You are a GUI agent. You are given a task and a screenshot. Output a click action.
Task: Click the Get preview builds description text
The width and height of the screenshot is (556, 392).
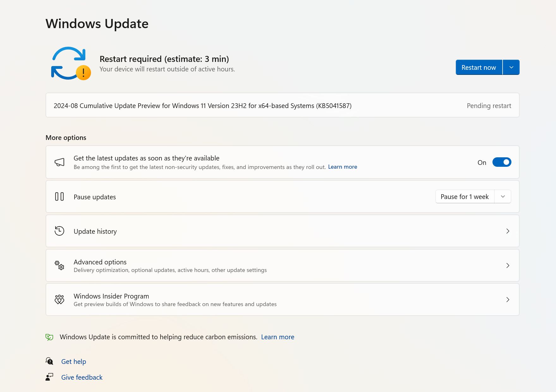pos(175,304)
